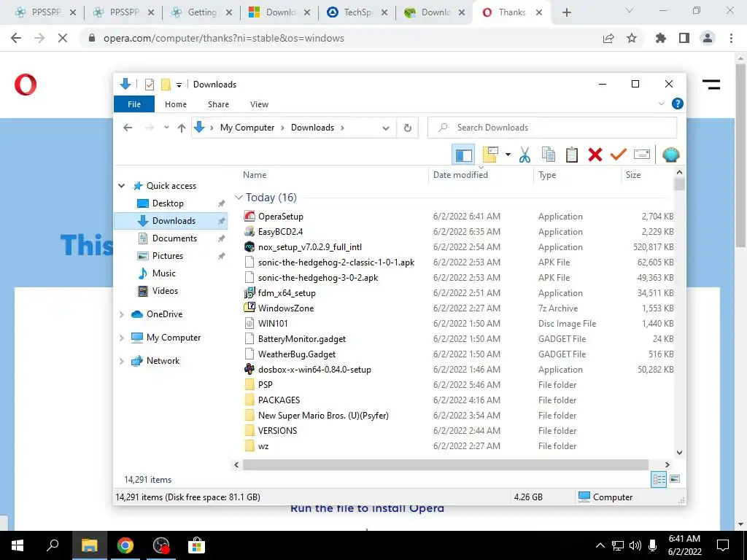Screen dimensions: 747x560
Task: Switch to details view icon in status bar
Action: [659, 479]
